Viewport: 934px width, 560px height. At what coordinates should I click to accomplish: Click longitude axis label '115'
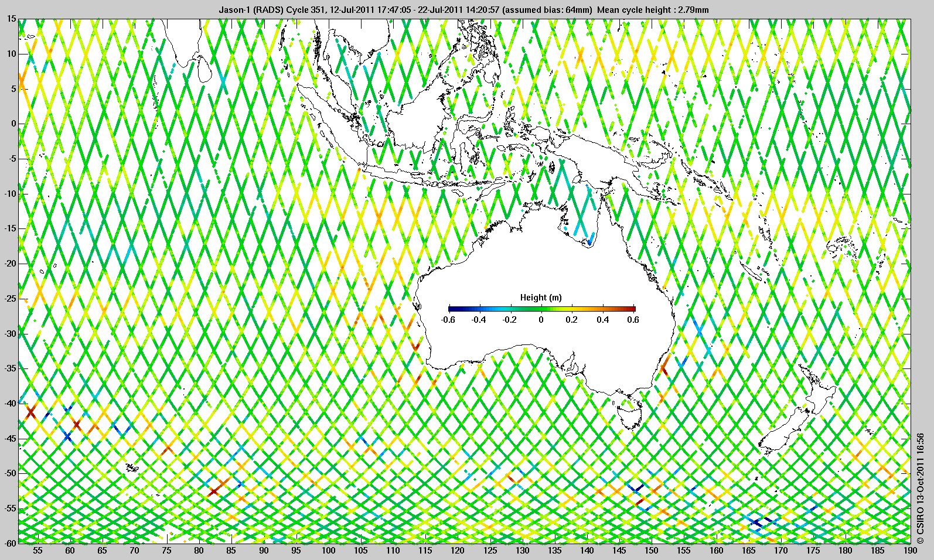(425, 551)
